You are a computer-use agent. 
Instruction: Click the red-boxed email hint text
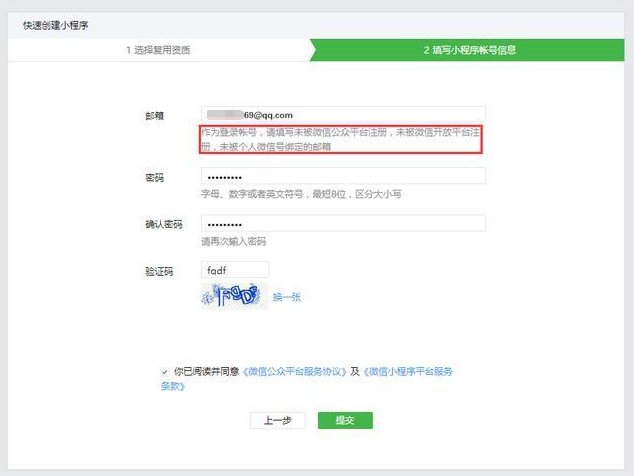tap(341, 140)
